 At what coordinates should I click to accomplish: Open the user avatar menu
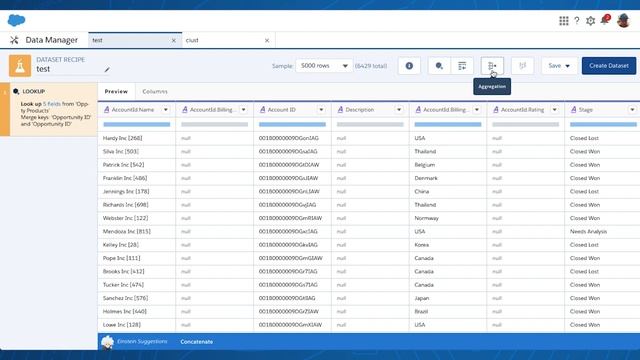(x=623, y=20)
